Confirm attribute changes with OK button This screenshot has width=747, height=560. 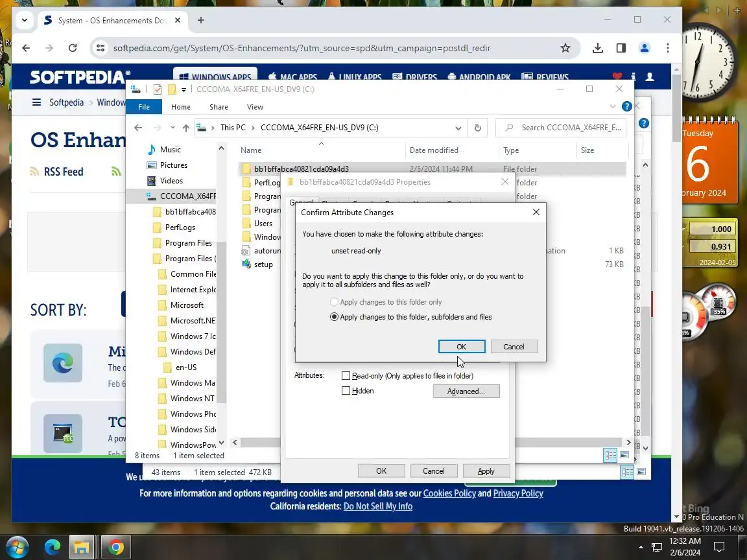coord(461,347)
